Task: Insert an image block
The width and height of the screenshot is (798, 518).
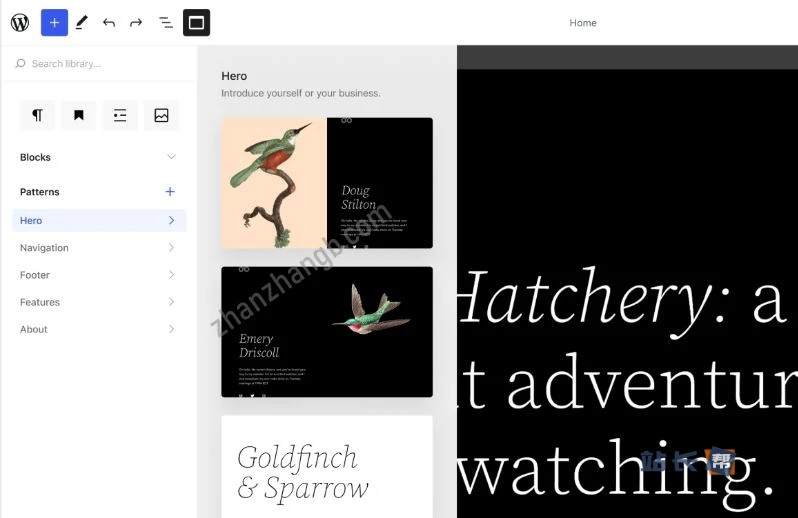Action: point(161,115)
